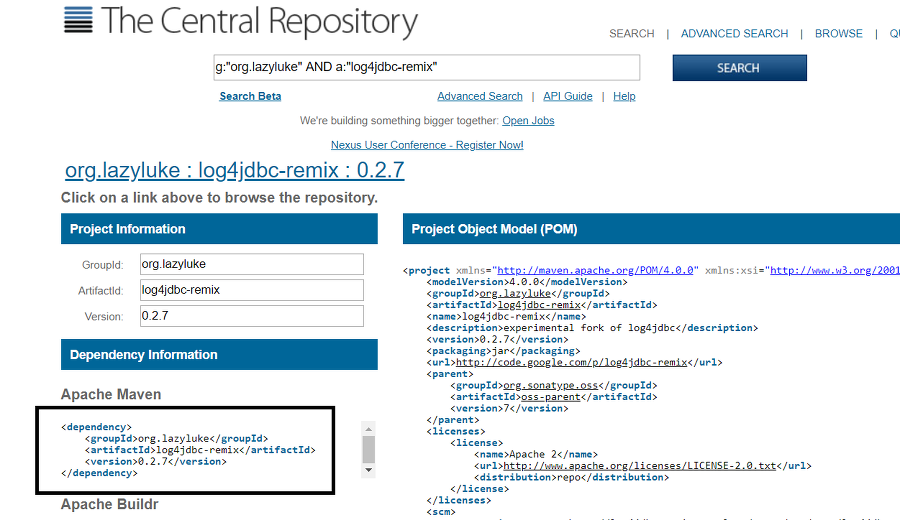Click the Maven snippet scrollbar thumb
This screenshot has width=900, height=520.
[x=368, y=449]
